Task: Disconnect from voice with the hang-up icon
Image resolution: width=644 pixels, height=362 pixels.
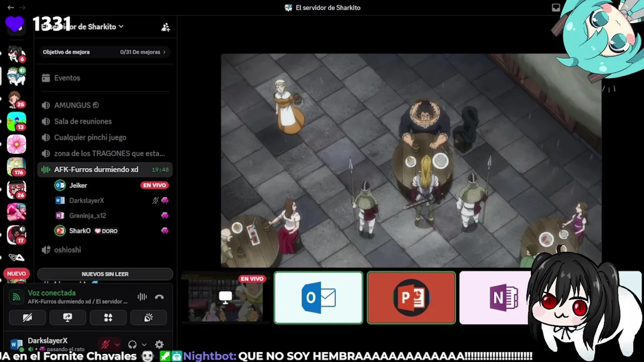Action: point(159,297)
